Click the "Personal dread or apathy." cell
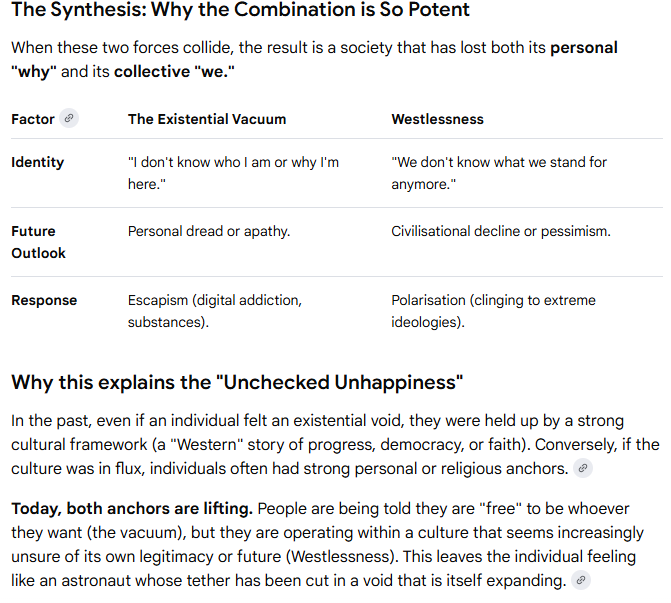This screenshot has height=603, width=671. (209, 231)
